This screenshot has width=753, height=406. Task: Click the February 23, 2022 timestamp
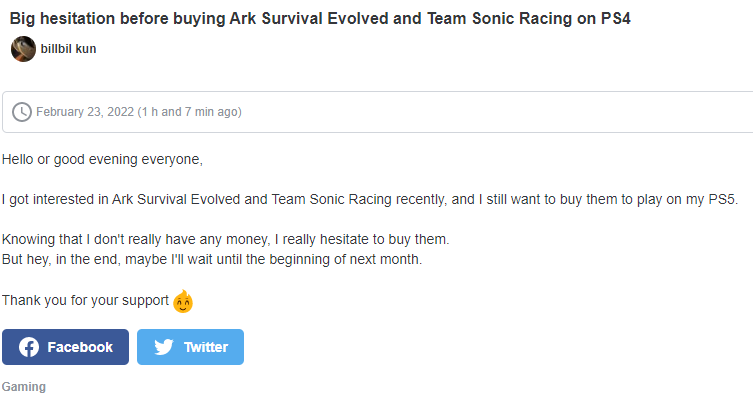[85, 112]
